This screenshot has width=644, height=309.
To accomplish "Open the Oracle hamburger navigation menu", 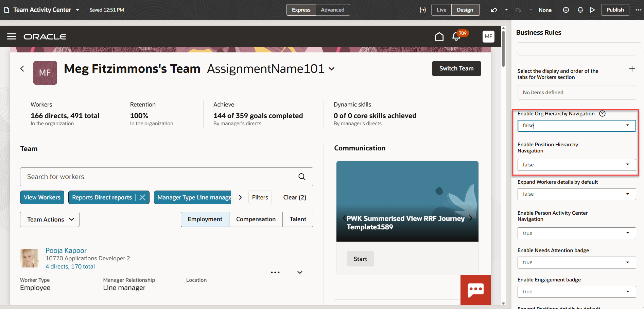I will coord(11,36).
